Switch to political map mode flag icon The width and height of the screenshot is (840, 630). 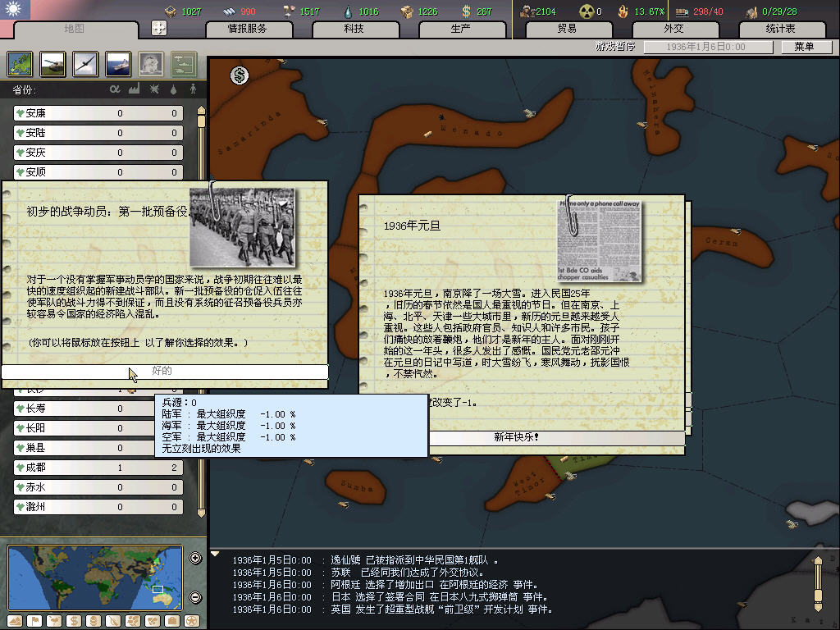click(x=34, y=621)
